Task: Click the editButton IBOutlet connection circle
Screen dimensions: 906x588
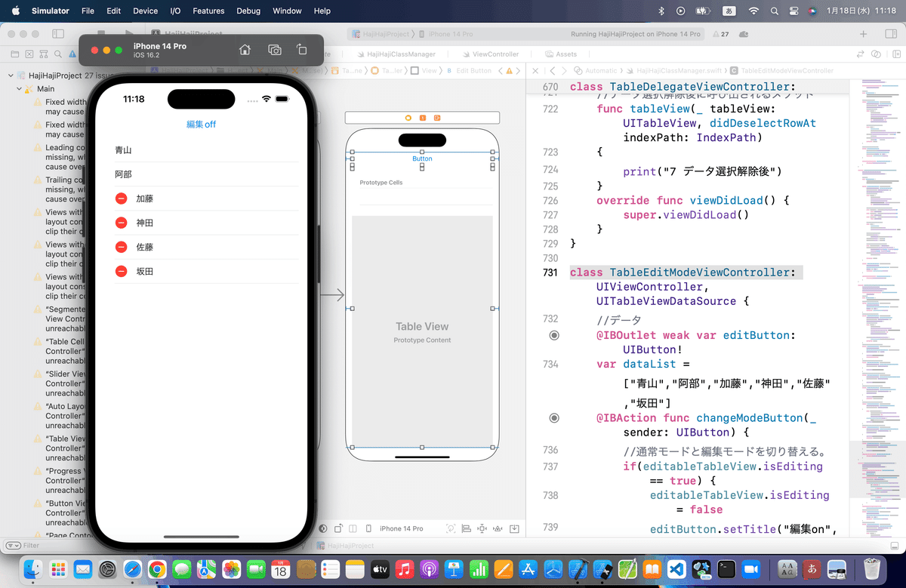Action: click(x=554, y=335)
